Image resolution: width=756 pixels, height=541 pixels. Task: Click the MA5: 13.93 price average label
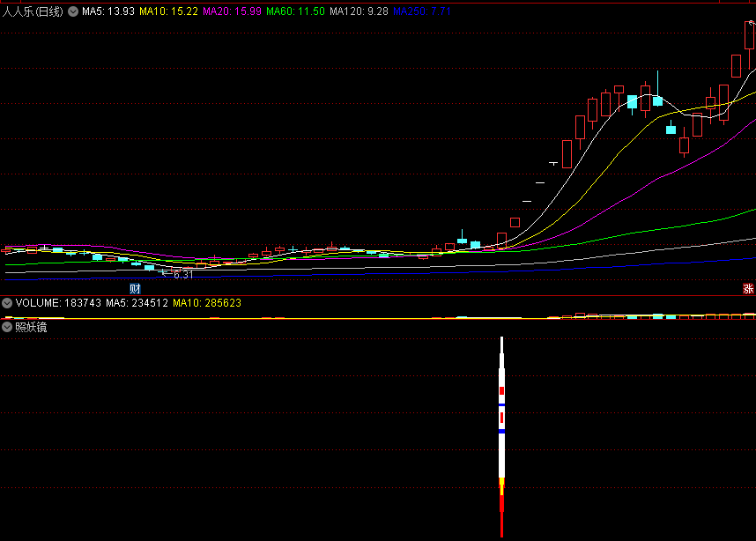pyautogui.click(x=108, y=11)
